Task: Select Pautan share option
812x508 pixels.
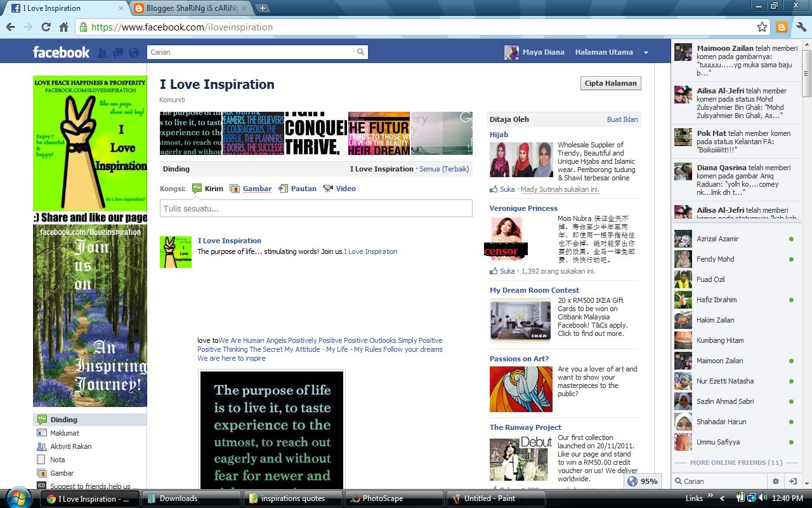Action: tap(298, 189)
